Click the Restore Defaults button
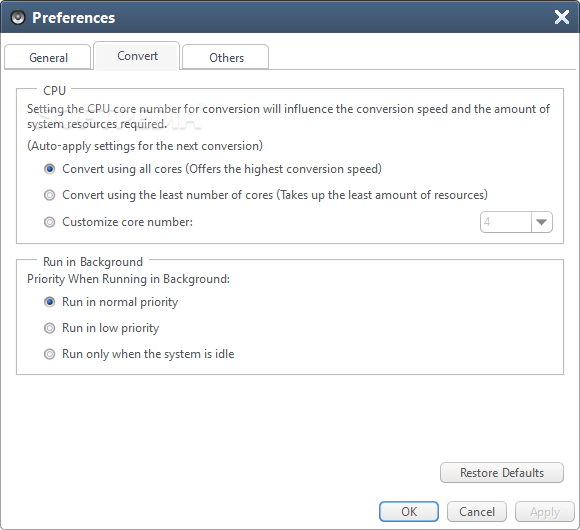The width and height of the screenshot is (580, 530). 502,473
